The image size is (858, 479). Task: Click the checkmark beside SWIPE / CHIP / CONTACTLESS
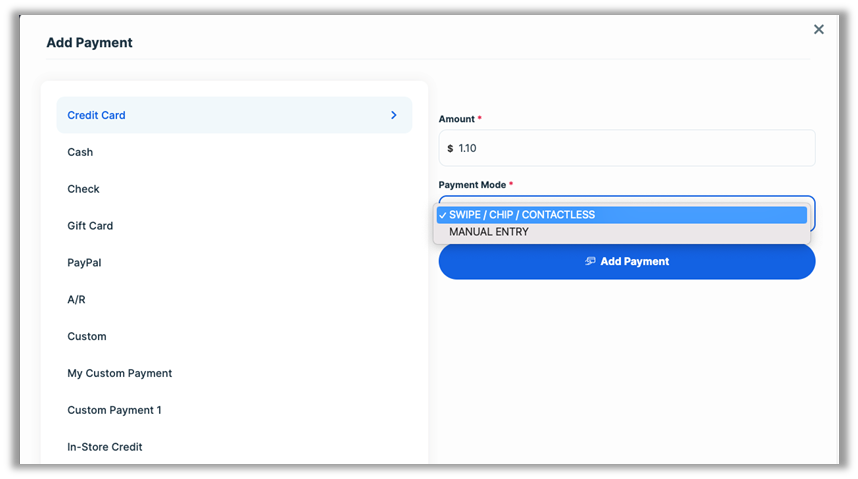tap(442, 215)
